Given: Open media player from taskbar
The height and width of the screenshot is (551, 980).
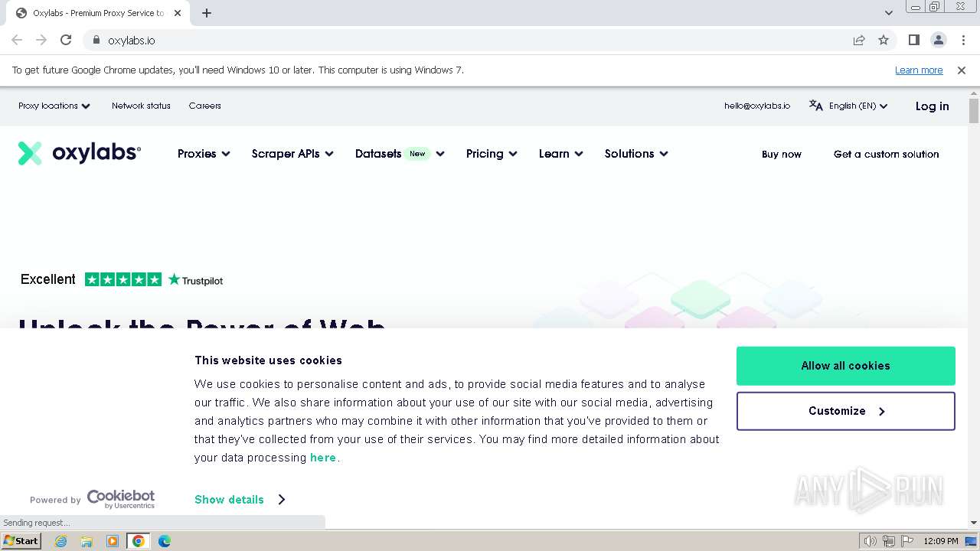Looking at the screenshot, I should click(113, 541).
